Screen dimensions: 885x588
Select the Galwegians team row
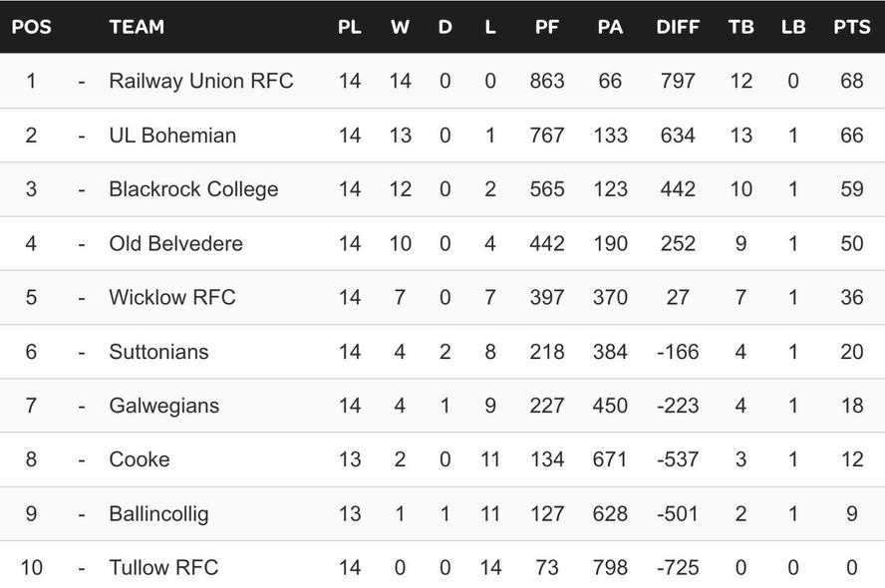163,406
